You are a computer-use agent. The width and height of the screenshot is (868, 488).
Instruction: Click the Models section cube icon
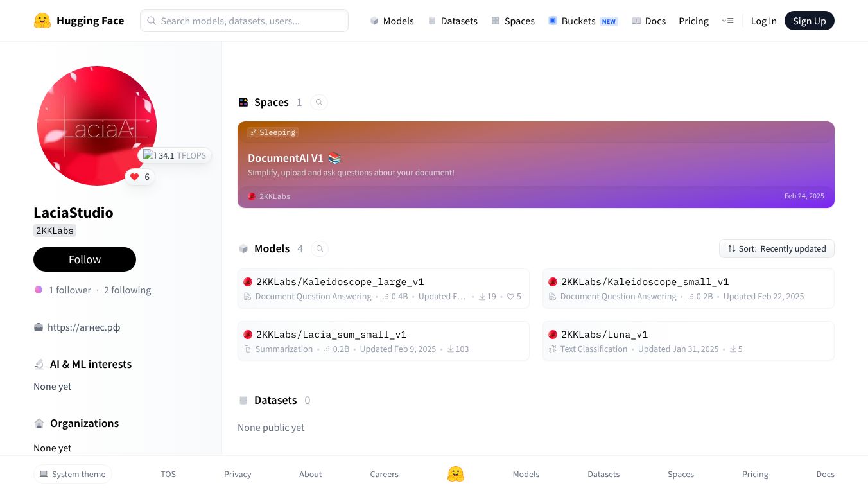point(243,248)
